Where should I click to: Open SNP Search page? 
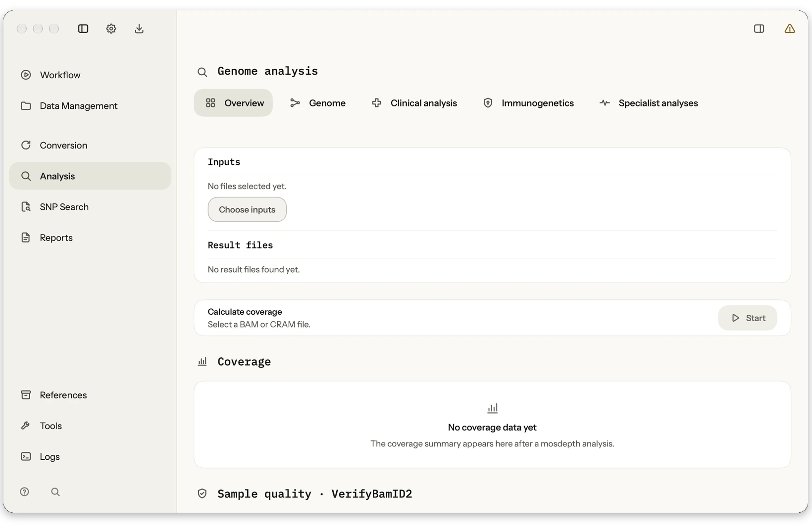pyautogui.click(x=90, y=207)
